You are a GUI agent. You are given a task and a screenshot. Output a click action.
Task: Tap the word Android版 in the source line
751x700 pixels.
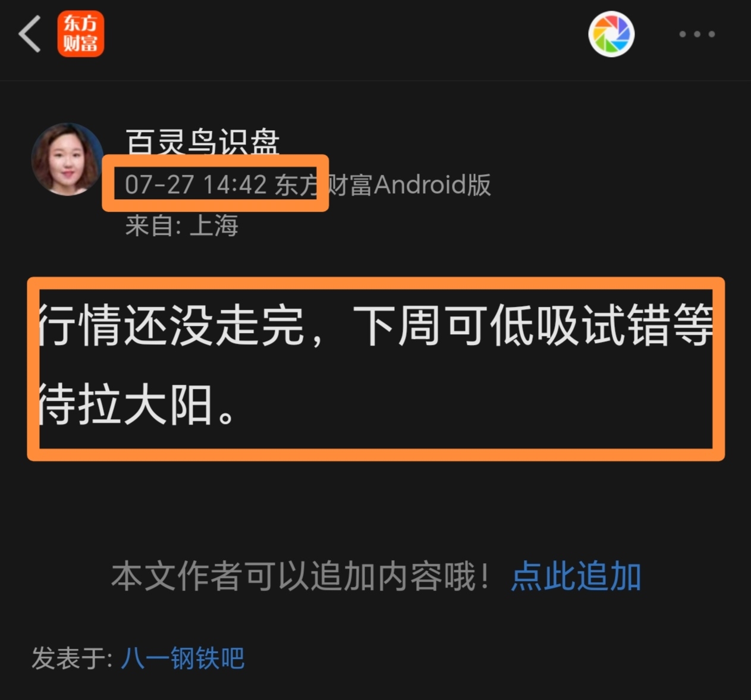433,185
